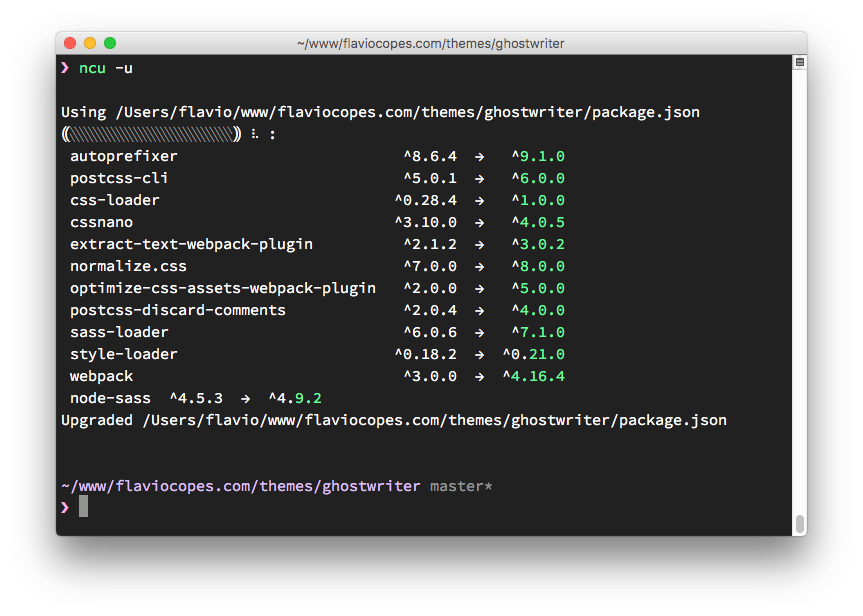
Task: Click the cssnano old version ^3.10.0
Action: [426, 222]
